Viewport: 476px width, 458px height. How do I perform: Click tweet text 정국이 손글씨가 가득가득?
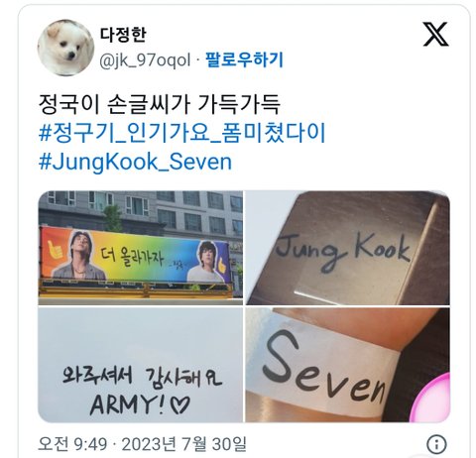160,104
